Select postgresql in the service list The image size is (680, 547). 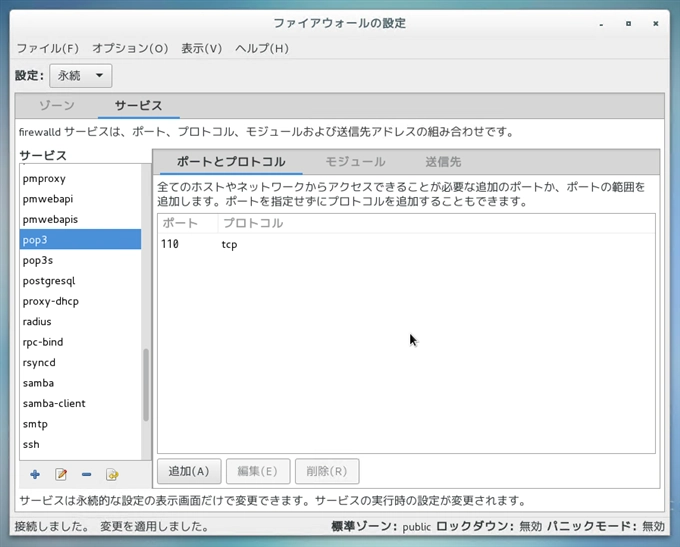tap(80, 281)
